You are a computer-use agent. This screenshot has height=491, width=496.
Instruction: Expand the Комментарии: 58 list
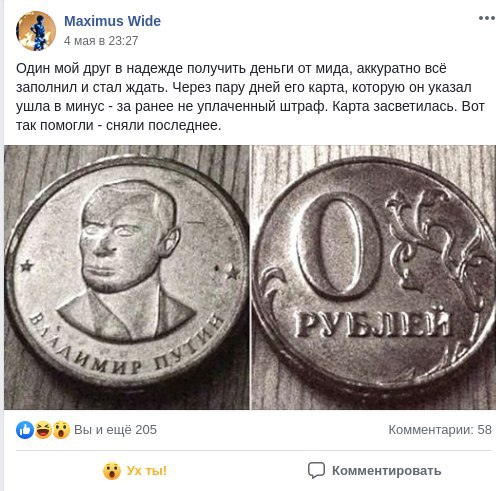[440, 430]
